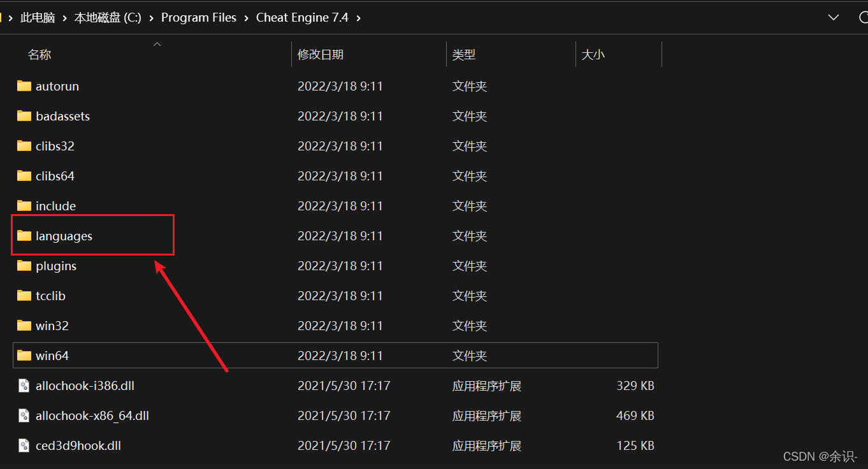Open the address bar history dropdown
Image resolution: width=868 pixels, height=469 pixels.
834,17
